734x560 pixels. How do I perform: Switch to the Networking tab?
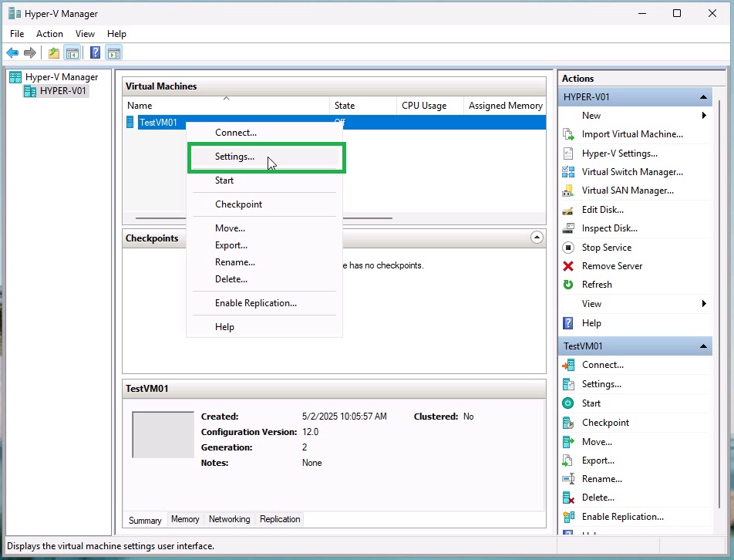click(x=229, y=519)
